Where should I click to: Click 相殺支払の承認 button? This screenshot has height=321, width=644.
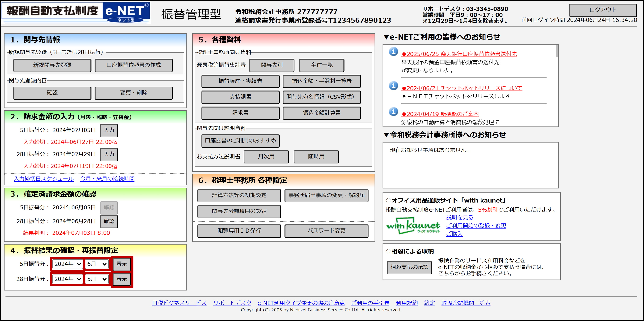pyautogui.click(x=409, y=267)
